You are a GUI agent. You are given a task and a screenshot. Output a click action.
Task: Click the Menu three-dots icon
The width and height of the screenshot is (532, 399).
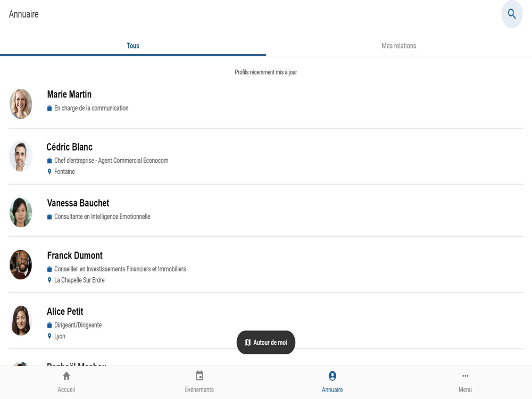pyautogui.click(x=465, y=376)
